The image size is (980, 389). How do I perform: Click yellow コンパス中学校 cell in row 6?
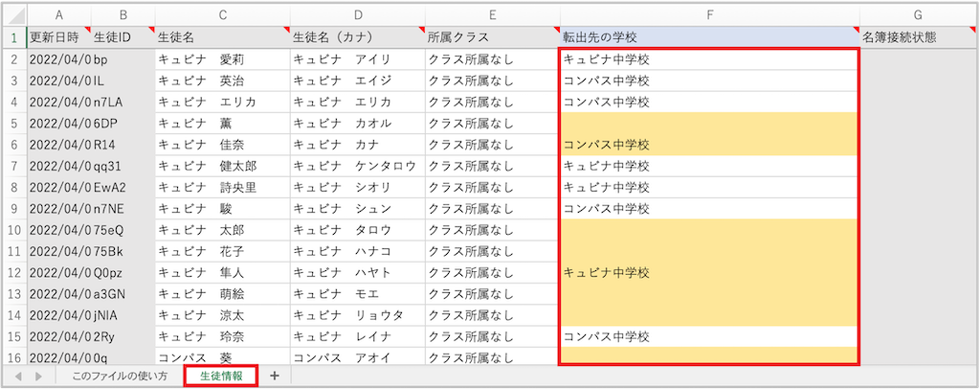click(x=710, y=145)
